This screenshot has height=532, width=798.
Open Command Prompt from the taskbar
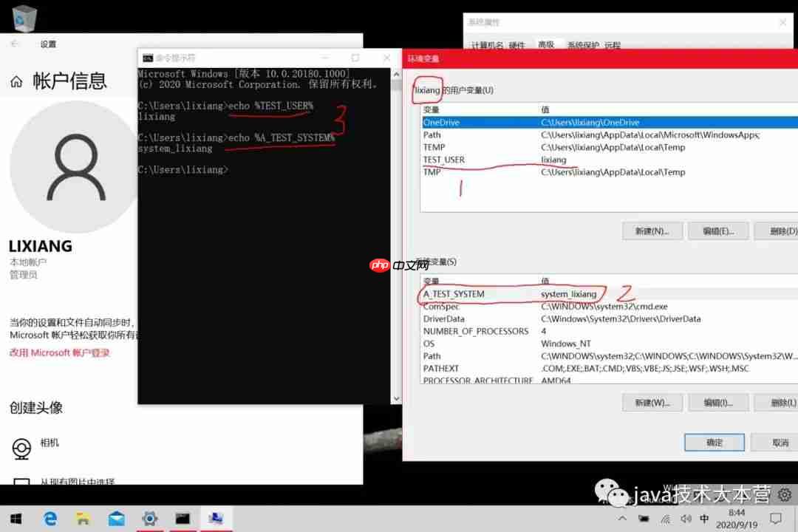(183, 519)
